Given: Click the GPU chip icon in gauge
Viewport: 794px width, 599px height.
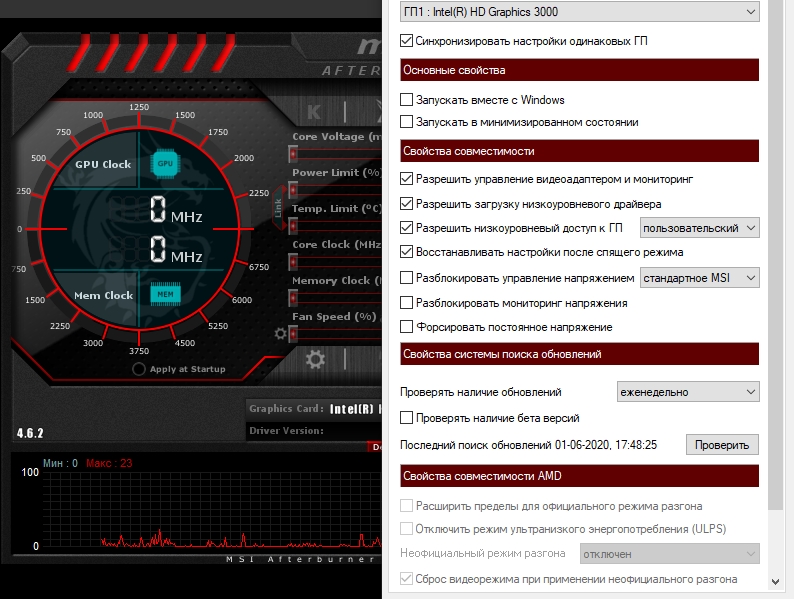Looking at the screenshot, I should (x=165, y=164).
